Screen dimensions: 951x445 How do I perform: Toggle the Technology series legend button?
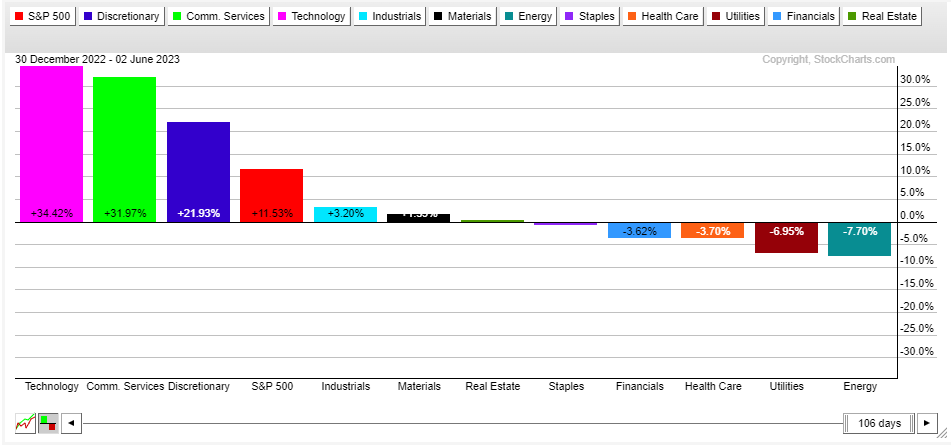tap(312, 16)
